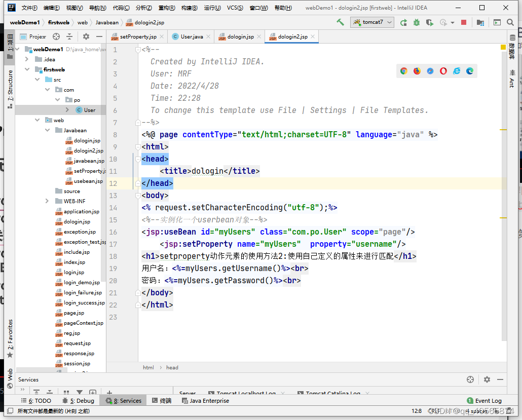Expand the .idea folder
The width and height of the screenshot is (522, 420).
pos(27,59)
